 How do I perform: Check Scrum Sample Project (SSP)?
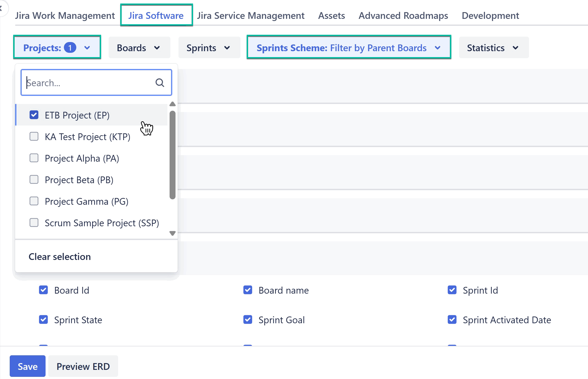pos(34,223)
